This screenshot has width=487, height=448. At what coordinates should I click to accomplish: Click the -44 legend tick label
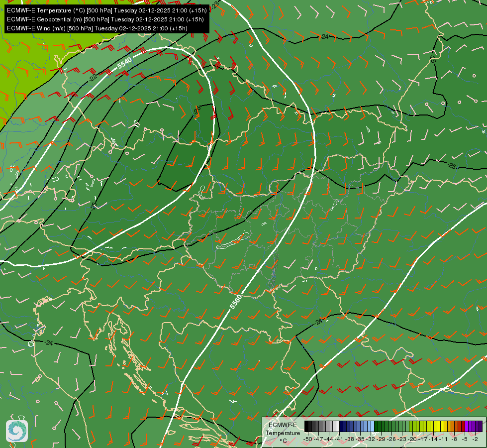click(329, 439)
